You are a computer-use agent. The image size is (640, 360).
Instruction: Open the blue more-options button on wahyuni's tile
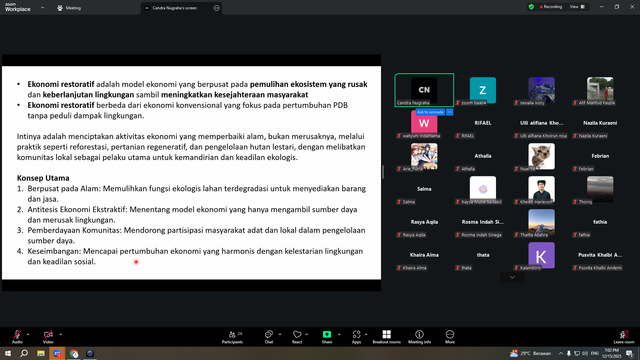[x=449, y=112]
